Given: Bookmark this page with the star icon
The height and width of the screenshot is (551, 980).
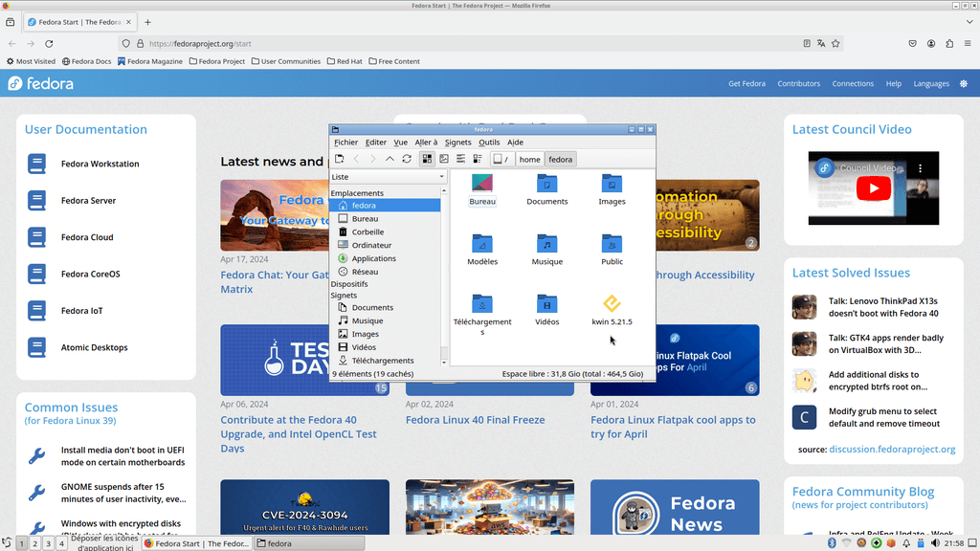Looking at the screenshot, I should (x=835, y=44).
